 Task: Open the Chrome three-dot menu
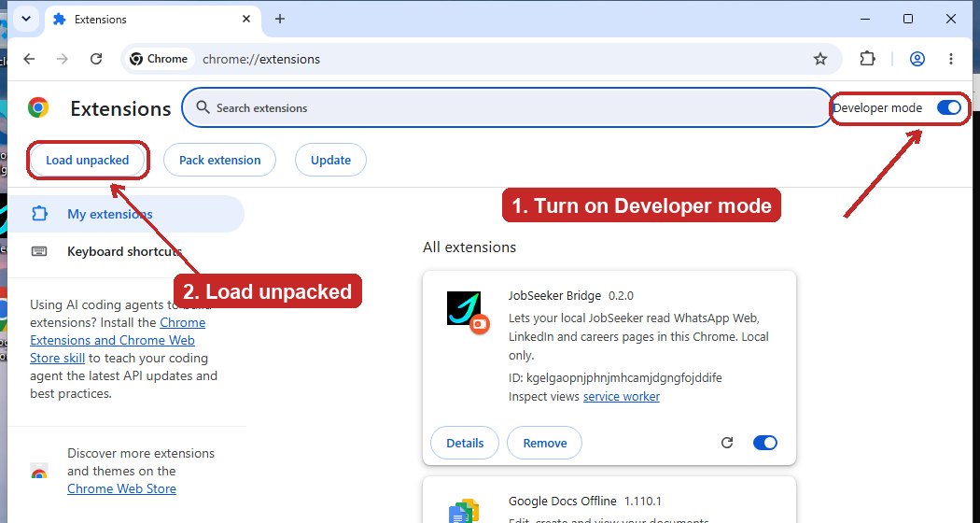951,59
